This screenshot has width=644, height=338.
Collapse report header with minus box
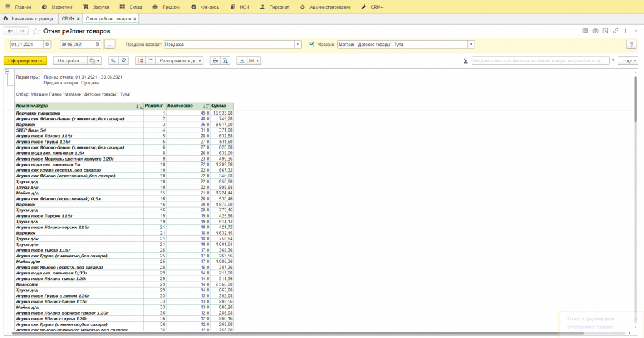(x=7, y=72)
